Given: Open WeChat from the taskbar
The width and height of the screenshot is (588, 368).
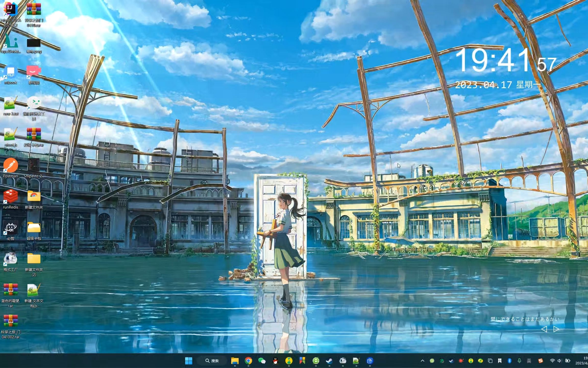Looking at the screenshot, I should click(262, 361).
